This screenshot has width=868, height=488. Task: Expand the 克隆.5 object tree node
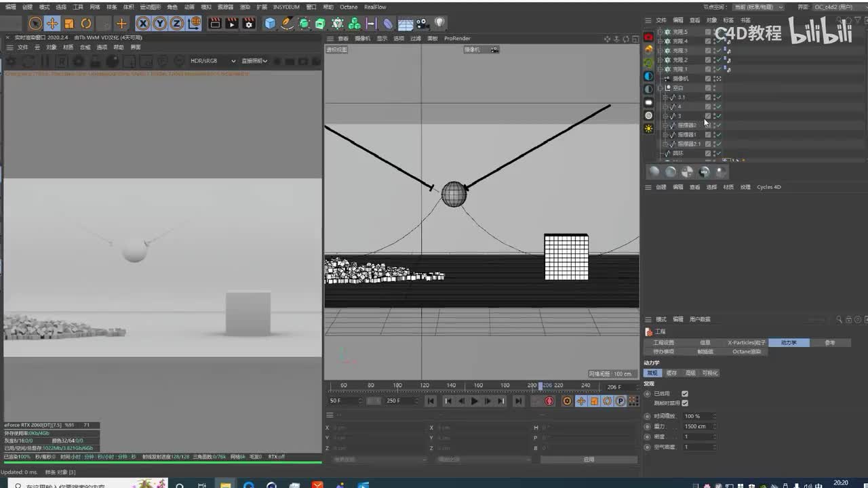659,32
